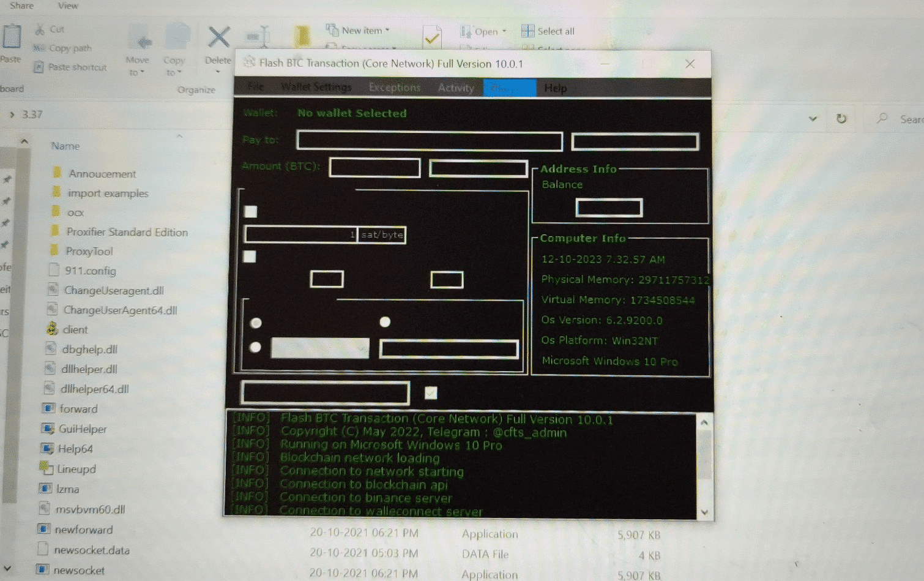Open the Exceptions menu
Viewport: 924px width, 581px height.
395,88
